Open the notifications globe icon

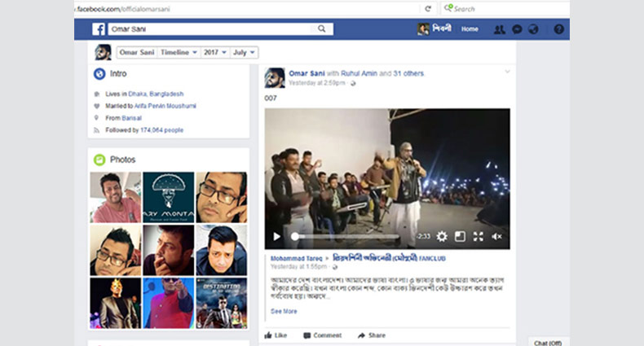tap(533, 29)
